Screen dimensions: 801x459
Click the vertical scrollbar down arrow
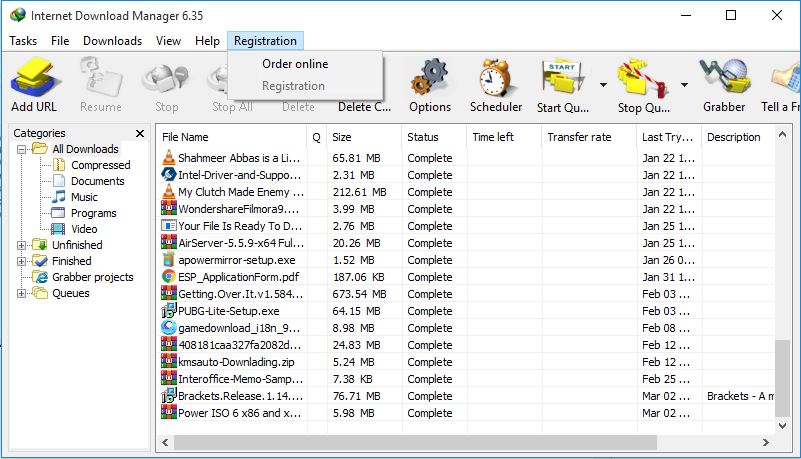click(x=782, y=425)
